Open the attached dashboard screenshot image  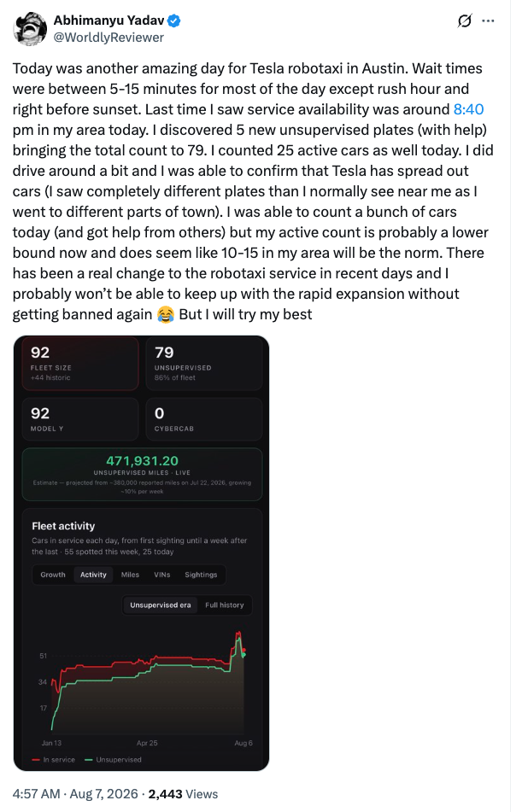[x=141, y=553]
